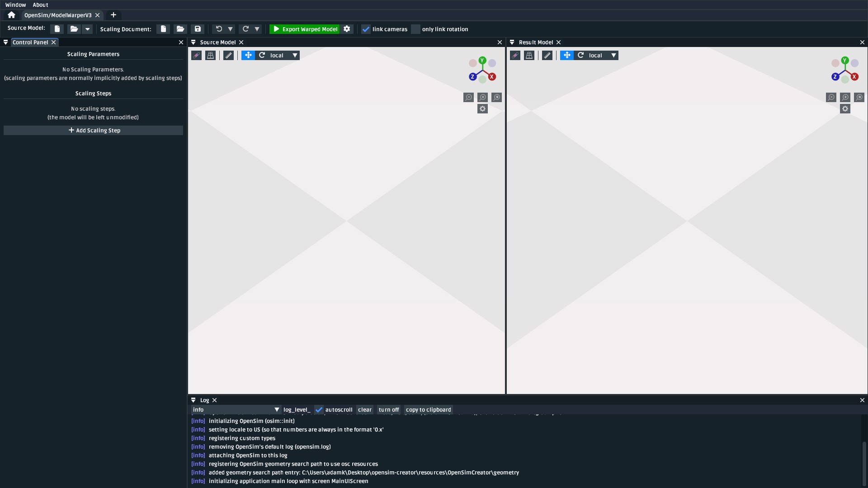This screenshot has width=868, height=488.
Task: Open an existing Scaling Document
Action: [180, 29]
